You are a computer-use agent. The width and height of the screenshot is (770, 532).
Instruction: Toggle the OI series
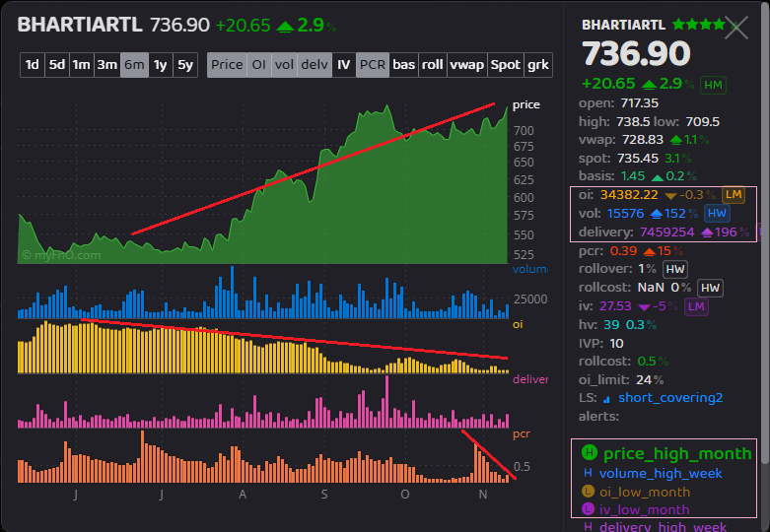point(258,65)
